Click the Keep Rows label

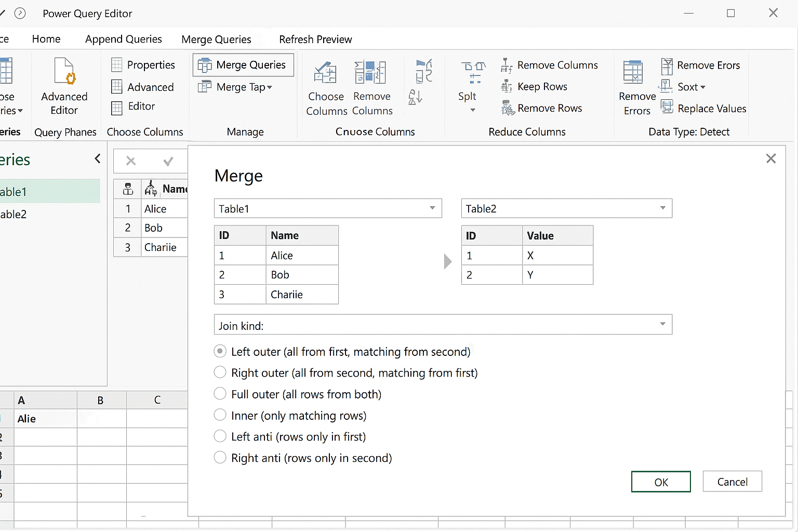(x=542, y=87)
